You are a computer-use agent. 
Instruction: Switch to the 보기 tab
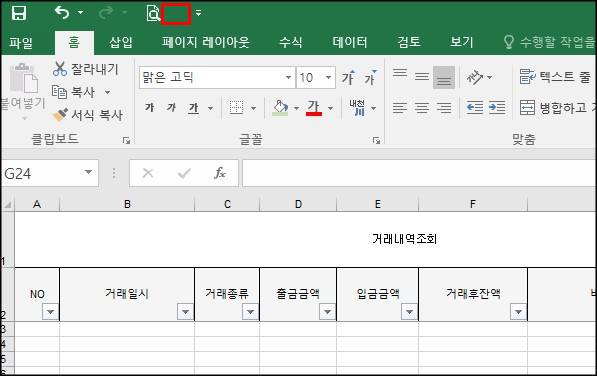[461, 42]
